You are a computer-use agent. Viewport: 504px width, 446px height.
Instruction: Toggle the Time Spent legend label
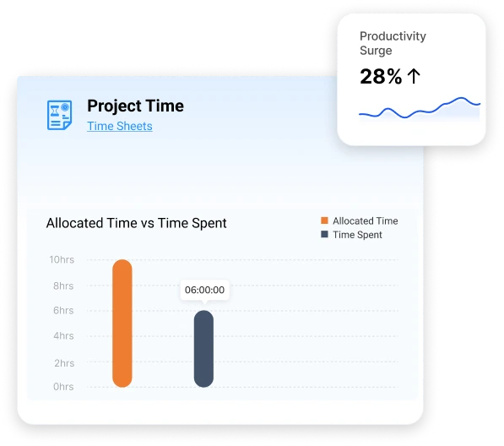coord(357,235)
